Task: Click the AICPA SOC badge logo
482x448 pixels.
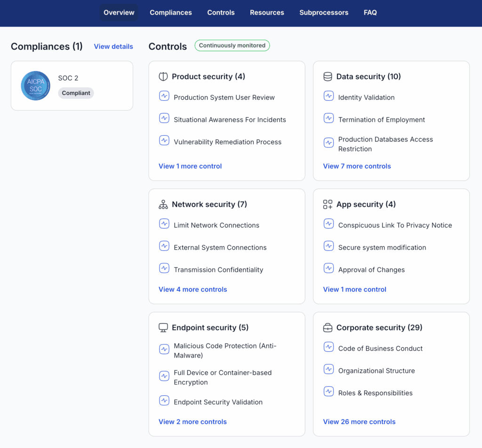Action: click(36, 86)
